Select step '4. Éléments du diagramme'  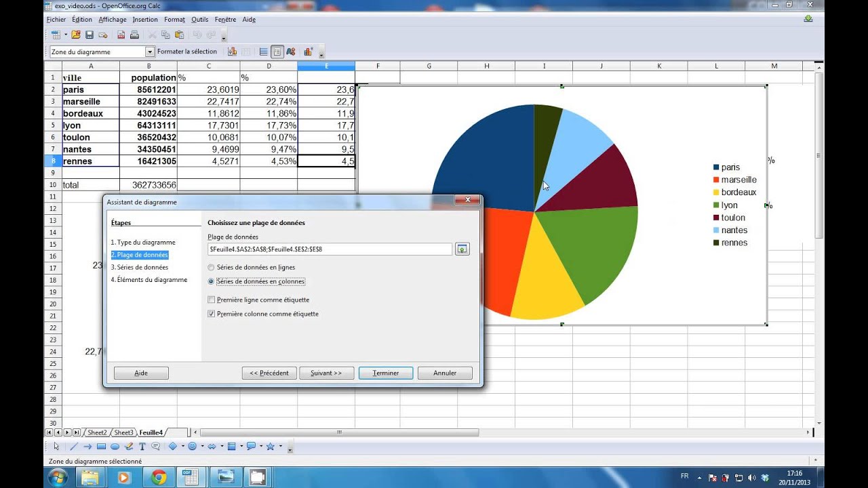(149, 279)
